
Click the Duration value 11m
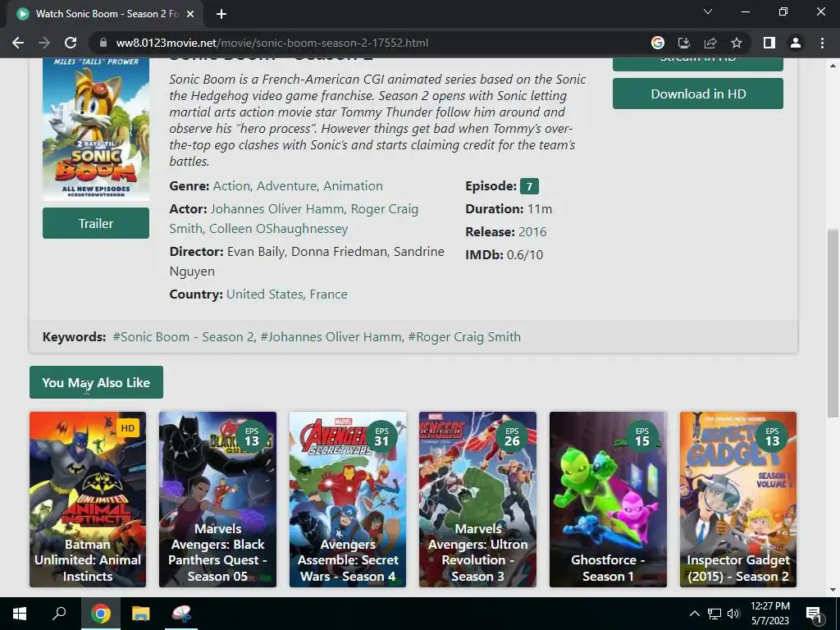tap(540, 209)
